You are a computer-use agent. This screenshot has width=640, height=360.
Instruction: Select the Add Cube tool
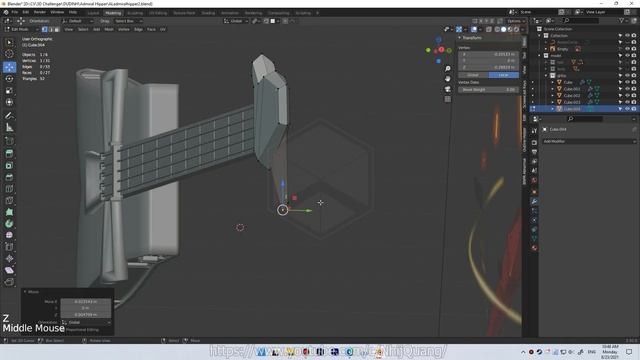[9, 141]
